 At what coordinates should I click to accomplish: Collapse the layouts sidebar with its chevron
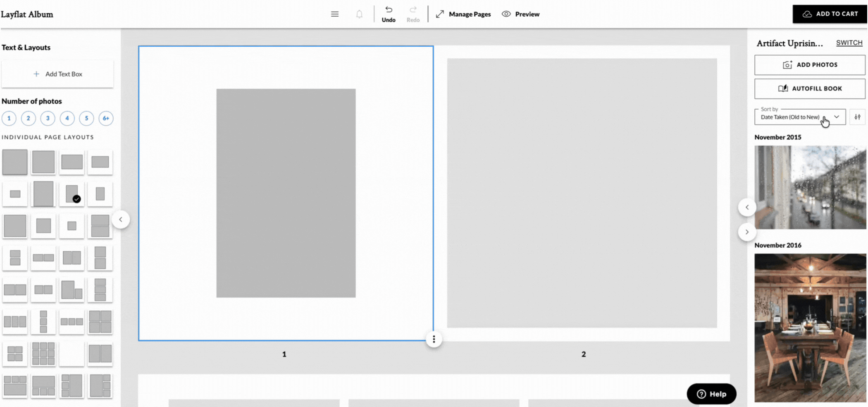click(121, 219)
